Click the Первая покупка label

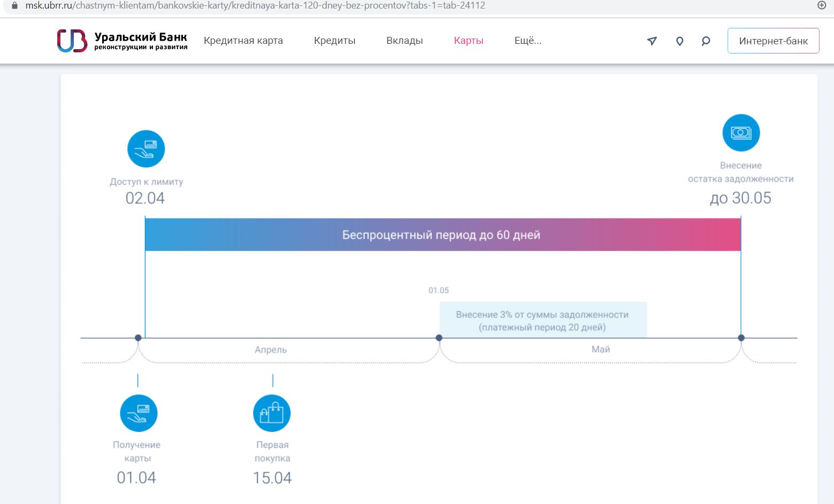(x=272, y=451)
